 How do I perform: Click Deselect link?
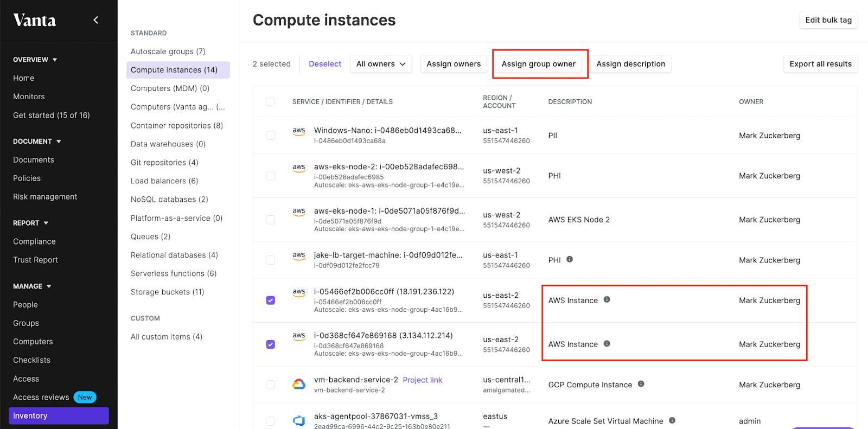325,64
